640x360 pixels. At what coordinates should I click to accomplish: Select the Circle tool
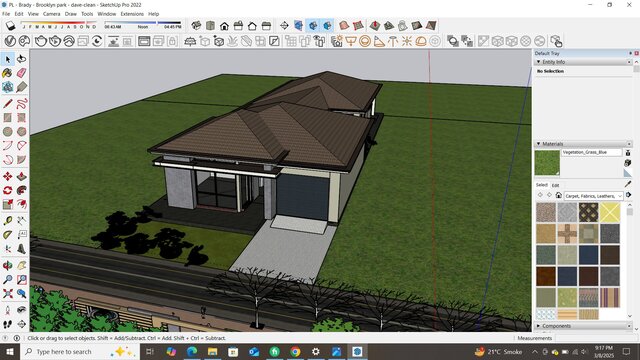[8, 131]
